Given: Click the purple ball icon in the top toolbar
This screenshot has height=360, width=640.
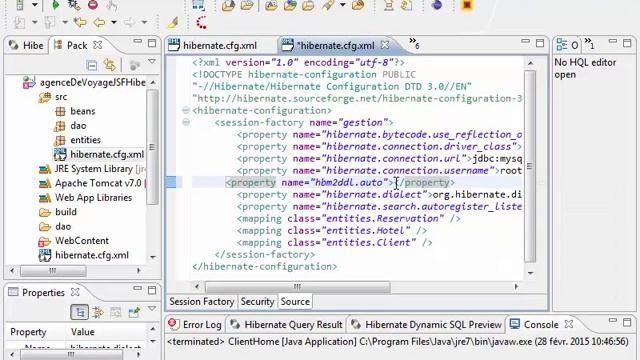Looking at the screenshot, I should (x=437, y=5).
